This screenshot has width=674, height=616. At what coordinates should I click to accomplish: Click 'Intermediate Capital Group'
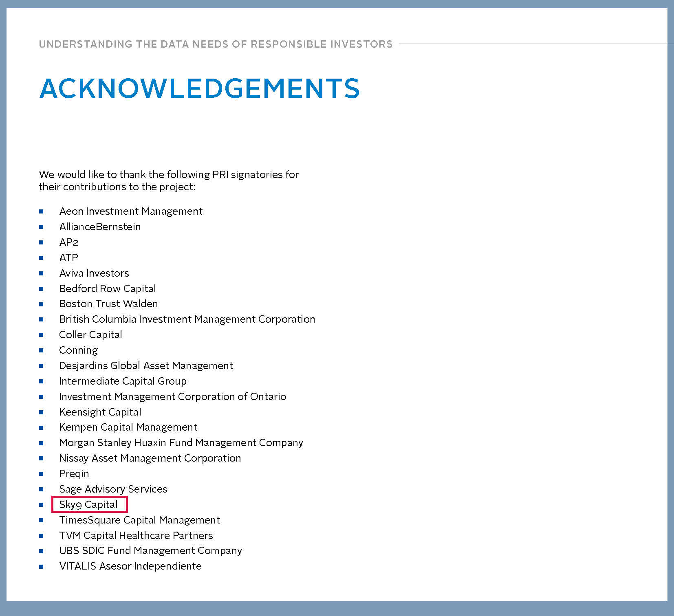pyautogui.click(x=123, y=381)
